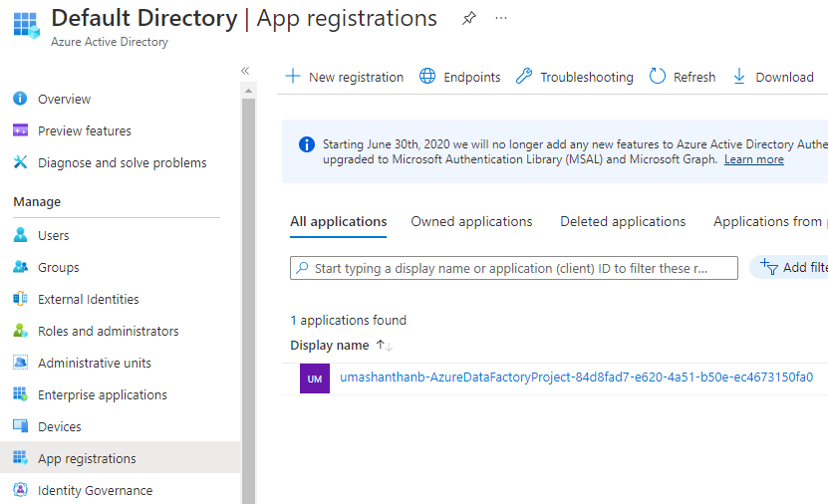Click the Troubleshooting wrench icon
Image resolution: width=828 pixels, height=504 pixels.
point(524,77)
